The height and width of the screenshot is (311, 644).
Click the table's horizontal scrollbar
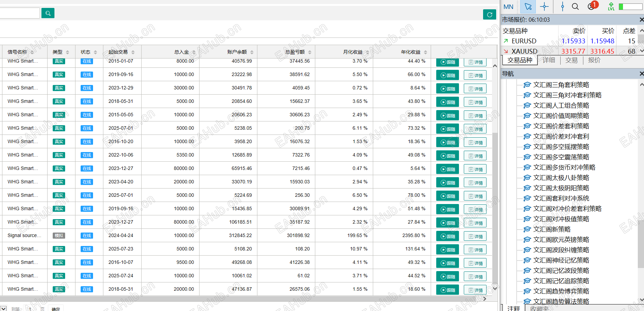[241, 299]
